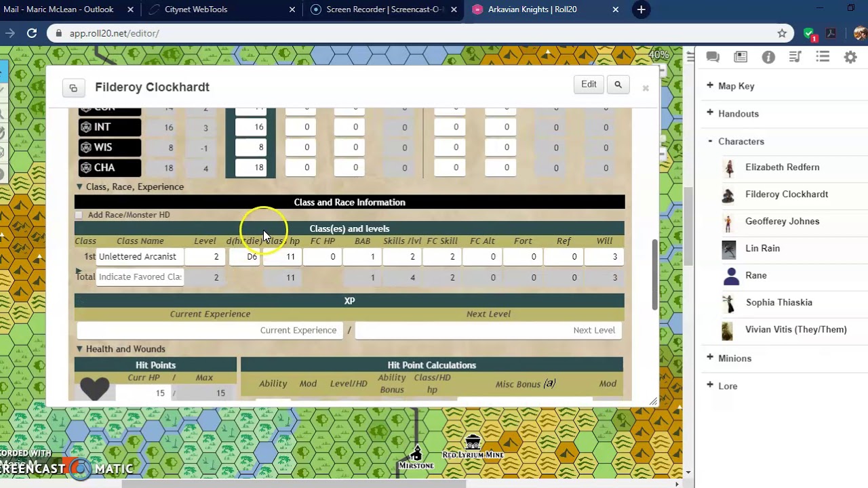
Task: Click the browser address bar URL
Action: 114,33
